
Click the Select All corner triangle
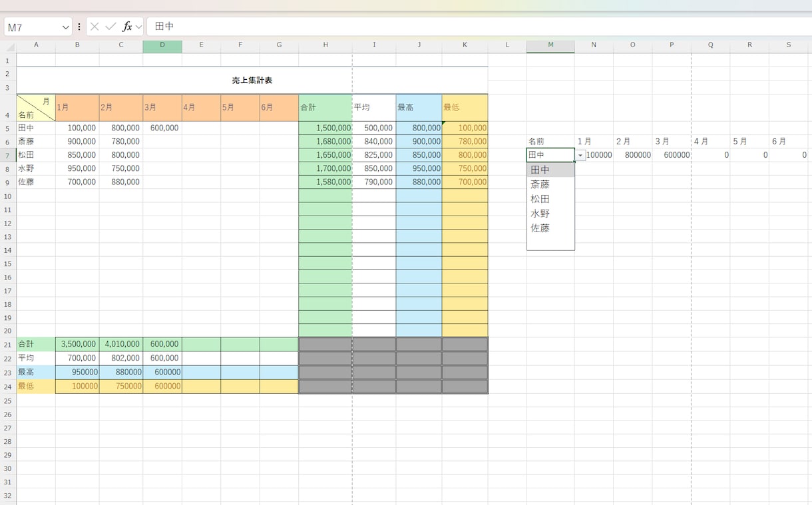[x=9, y=47]
